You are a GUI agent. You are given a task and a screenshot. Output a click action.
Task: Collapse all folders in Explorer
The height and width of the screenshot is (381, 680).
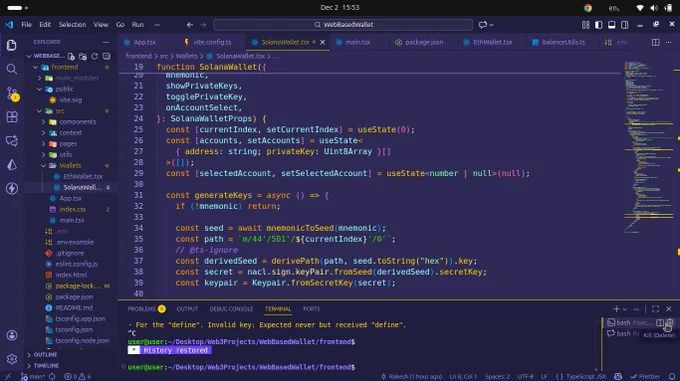[x=106, y=56]
